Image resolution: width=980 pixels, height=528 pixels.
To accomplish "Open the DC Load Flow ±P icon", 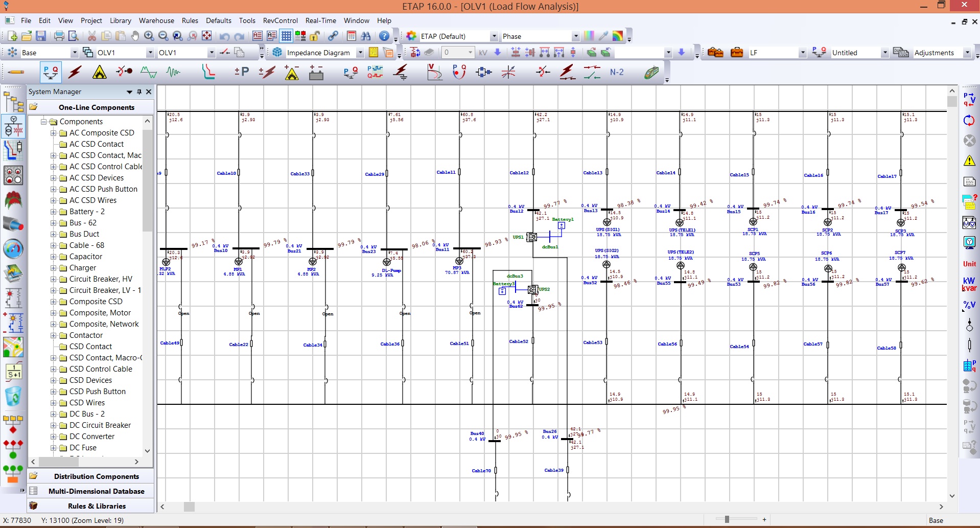I will coord(242,72).
